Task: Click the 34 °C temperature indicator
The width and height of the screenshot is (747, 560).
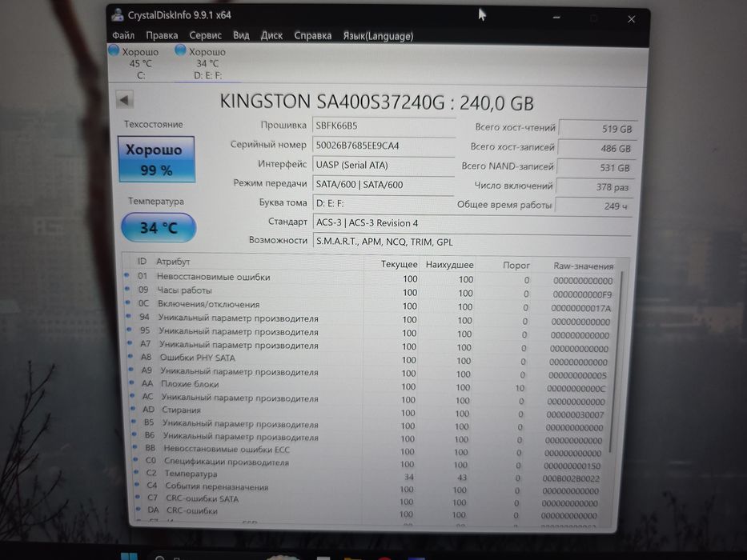Action: coord(159,228)
